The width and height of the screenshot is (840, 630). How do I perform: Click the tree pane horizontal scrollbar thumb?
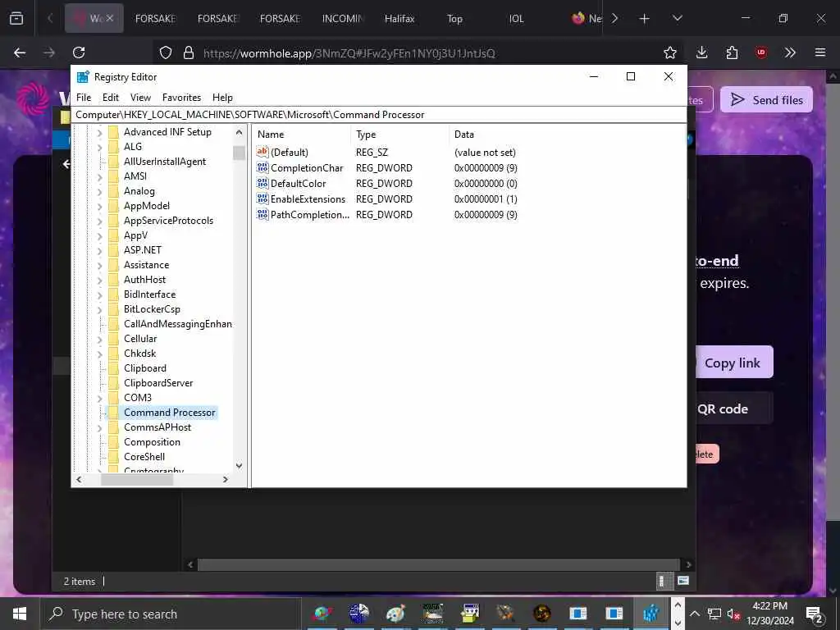[x=137, y=479]
